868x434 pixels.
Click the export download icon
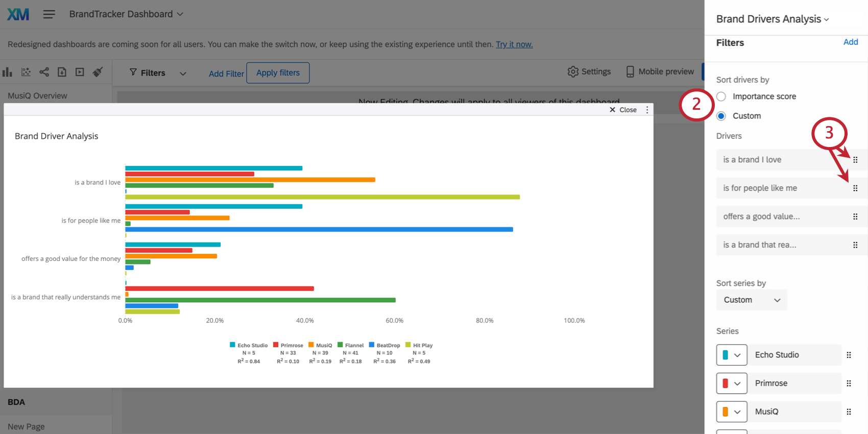[x=62, y=72]
